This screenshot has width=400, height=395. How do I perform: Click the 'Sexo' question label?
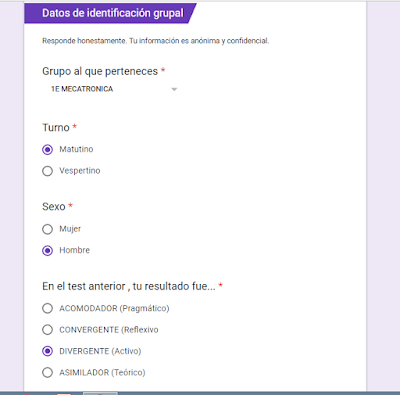53,207
